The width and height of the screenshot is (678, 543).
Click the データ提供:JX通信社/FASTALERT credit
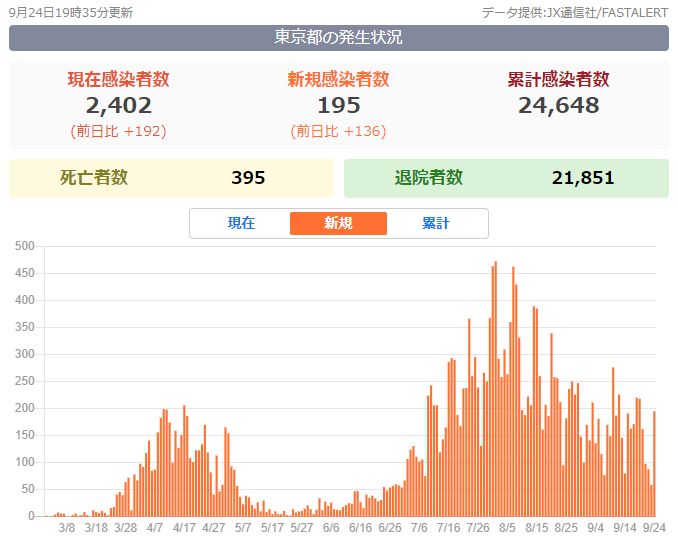coord(575,13)
